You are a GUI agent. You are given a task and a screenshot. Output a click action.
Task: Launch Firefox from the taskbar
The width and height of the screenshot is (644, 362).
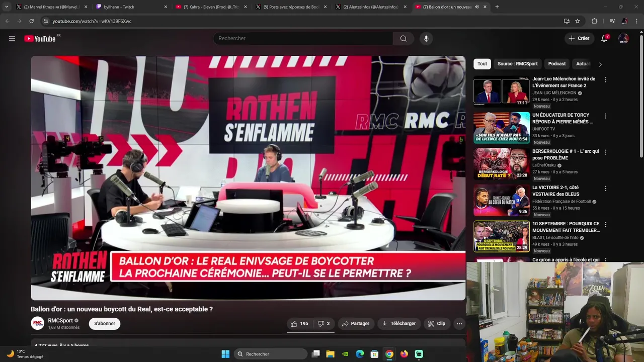[404, 354]
